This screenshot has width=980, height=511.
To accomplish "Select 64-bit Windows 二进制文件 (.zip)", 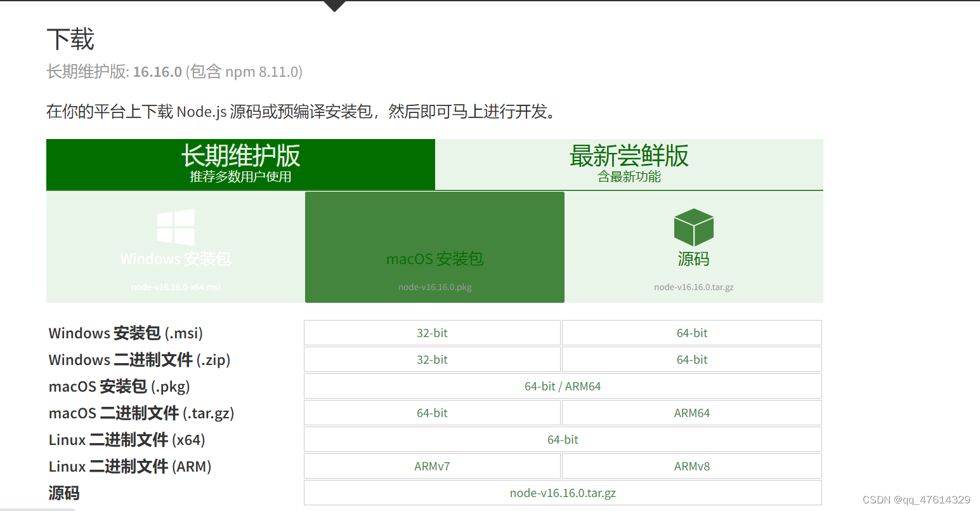I will pyautogui.click(x=692, y=359).
